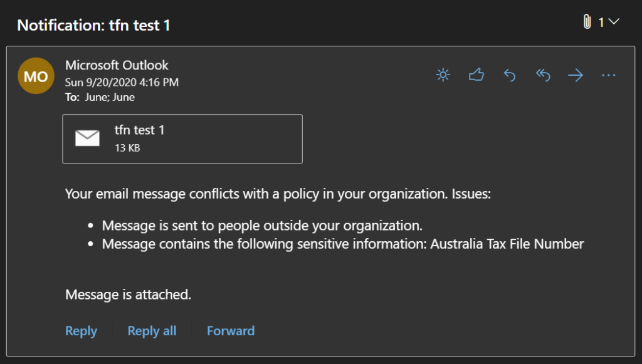The image size is (642, 364).
Task: Toggle light mode with the sun icon
Action: point(443,75)
